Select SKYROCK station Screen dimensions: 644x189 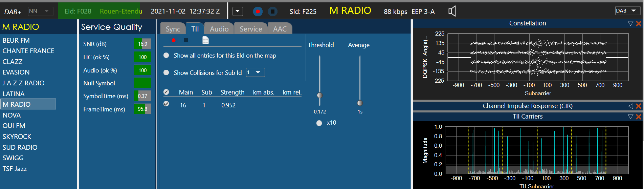17,136
